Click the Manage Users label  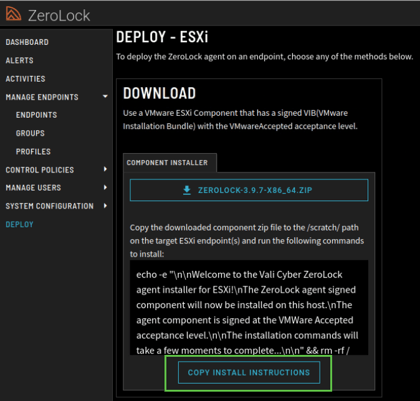[x=33, y=188]
